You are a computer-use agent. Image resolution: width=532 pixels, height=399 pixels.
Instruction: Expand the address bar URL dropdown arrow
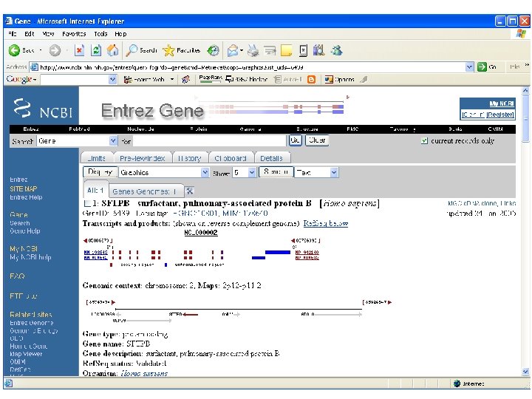(x=470, y=66)
